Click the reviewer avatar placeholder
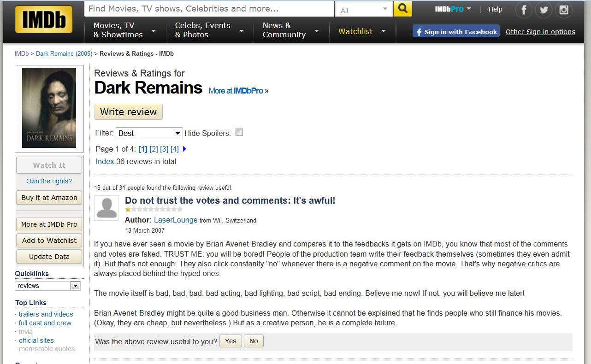The width and height of the screenshot is (591, 364). pos(106,208)
